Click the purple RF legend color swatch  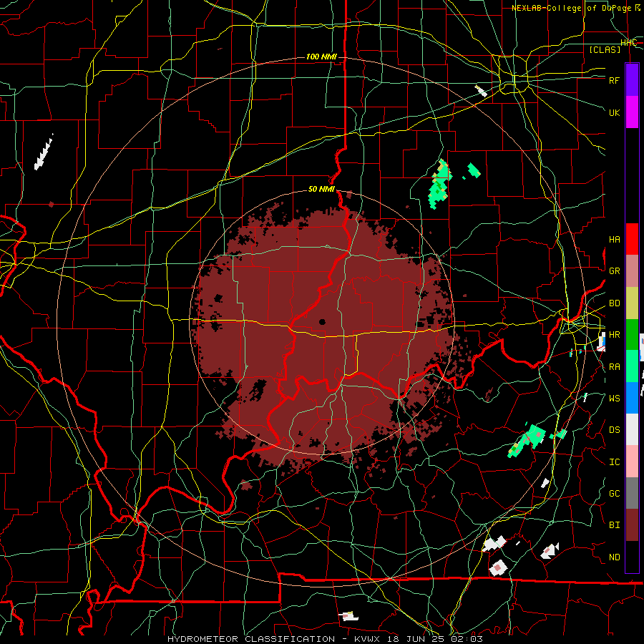[x=632, y=79]
